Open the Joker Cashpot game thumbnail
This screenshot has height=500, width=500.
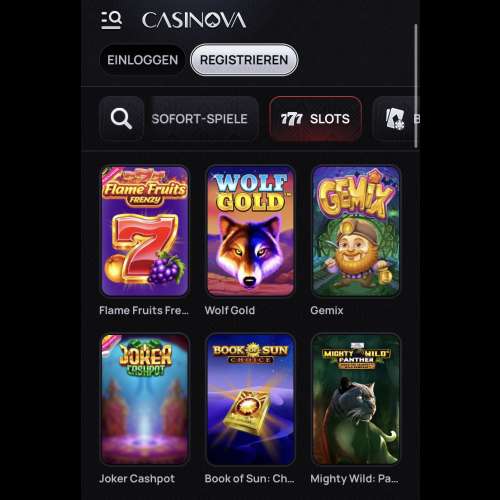pyautogui.click(x=145, y=399)
